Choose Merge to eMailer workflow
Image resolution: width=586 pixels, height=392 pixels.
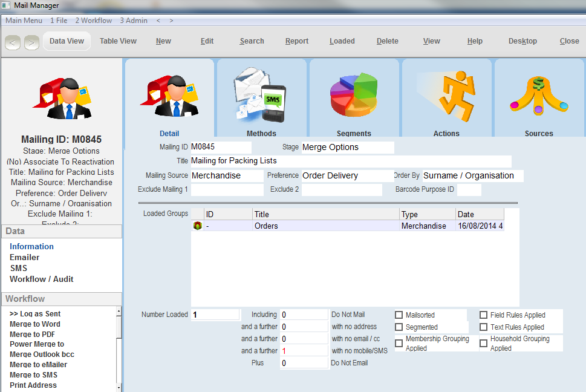(x=39, y=365)
